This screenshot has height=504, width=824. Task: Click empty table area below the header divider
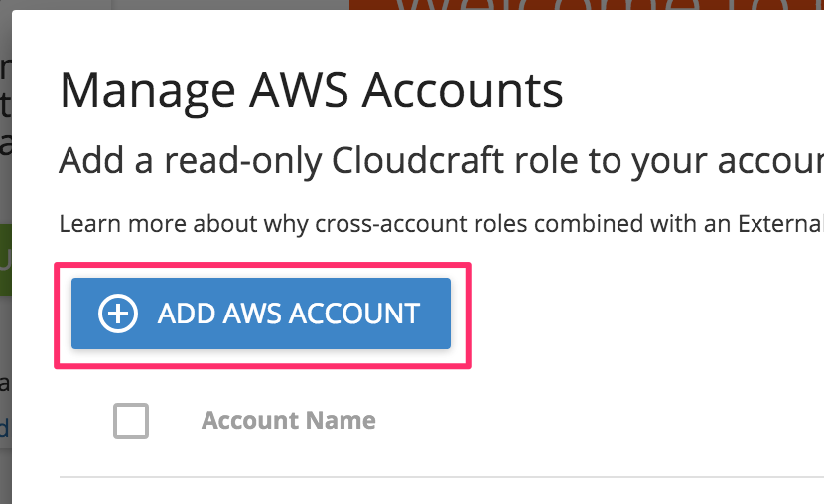click(x=442, y=492)
